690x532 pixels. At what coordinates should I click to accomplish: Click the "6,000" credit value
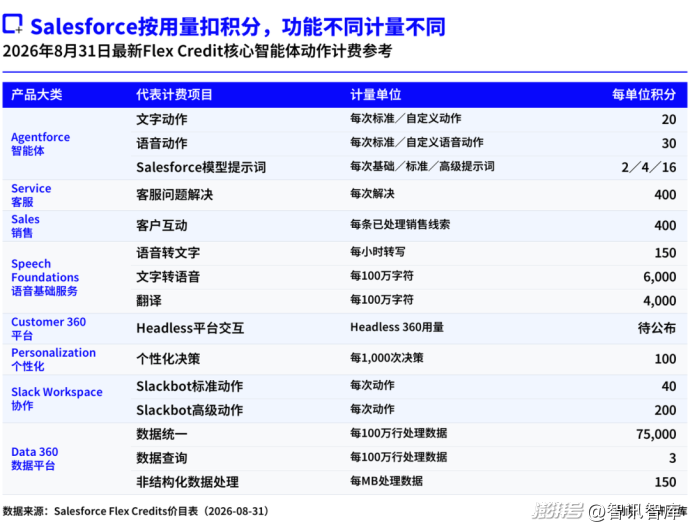[660, 277]
